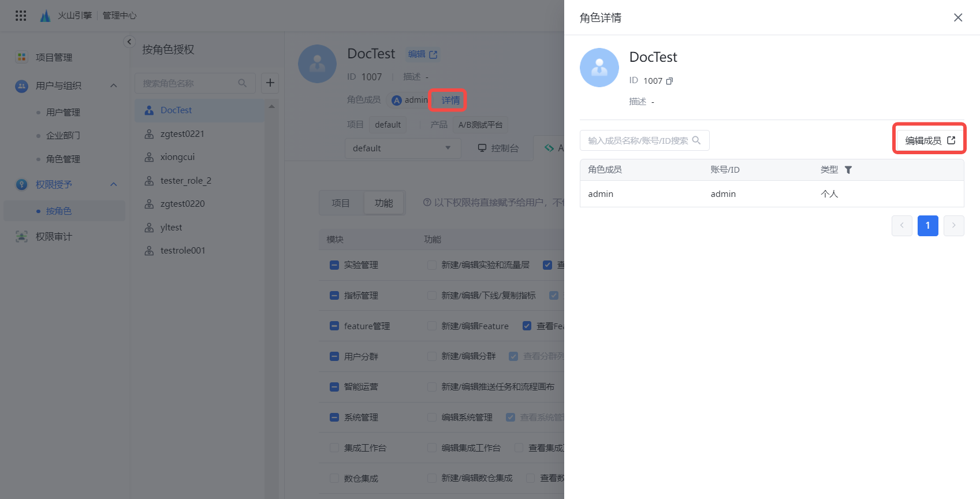
Task: Click the 权限授予 sidebar icon
Action: point(21,185)
